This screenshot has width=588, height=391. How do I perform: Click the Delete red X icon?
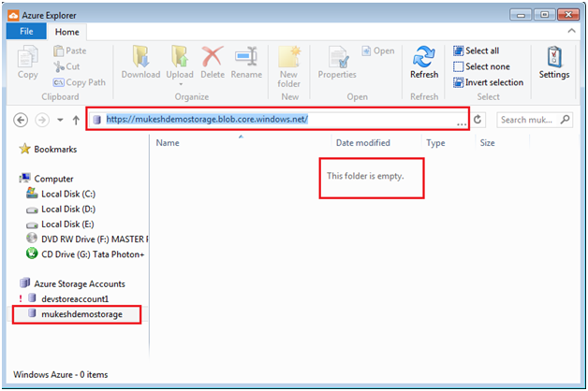pos(213,56)
